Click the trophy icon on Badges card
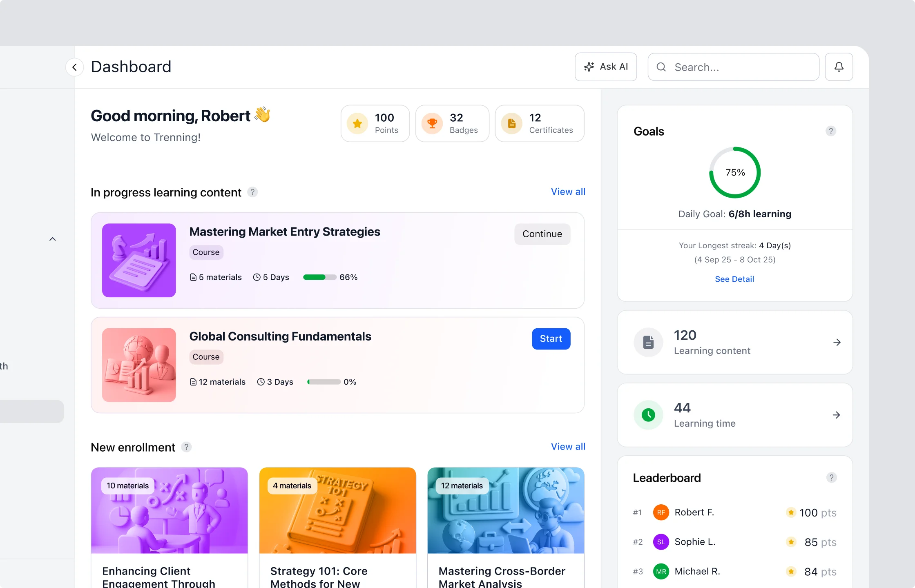 [x=432, y=123]
